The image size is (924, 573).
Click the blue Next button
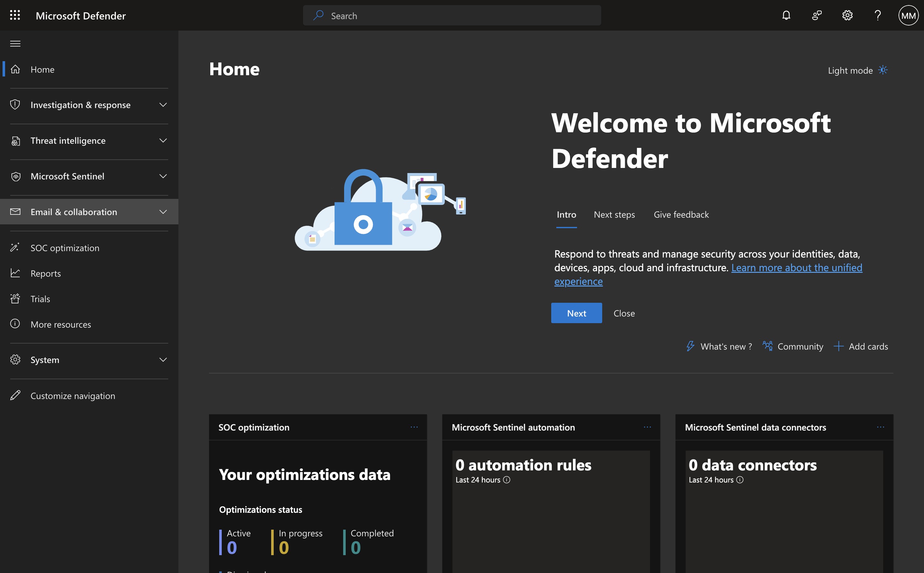[x=576, y=313]
